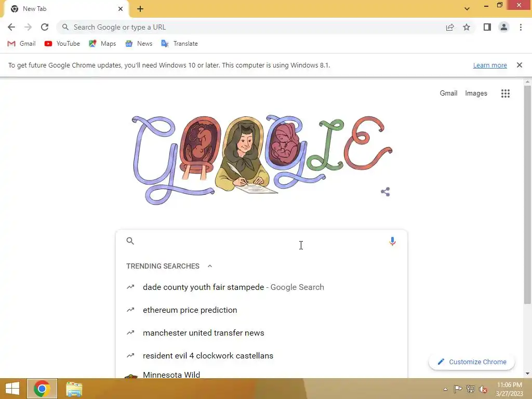The image size is (532, 399).
Task: Open the Gmail link on page
Action: [448, 93]
